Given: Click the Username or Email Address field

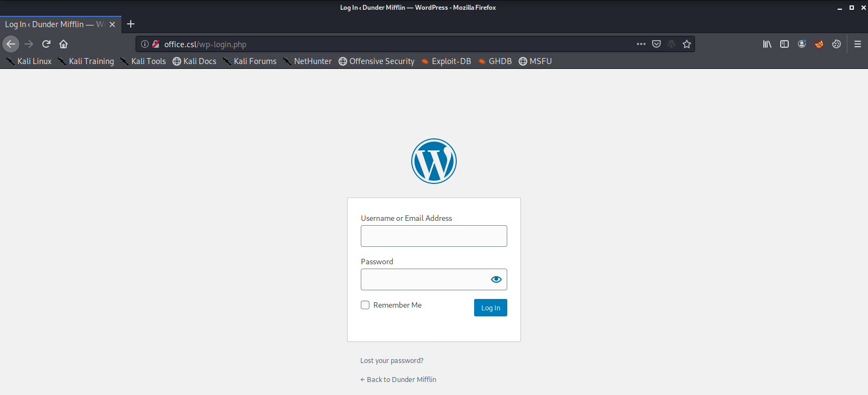Looking at the screenshot, I should [x=434, y=236].
